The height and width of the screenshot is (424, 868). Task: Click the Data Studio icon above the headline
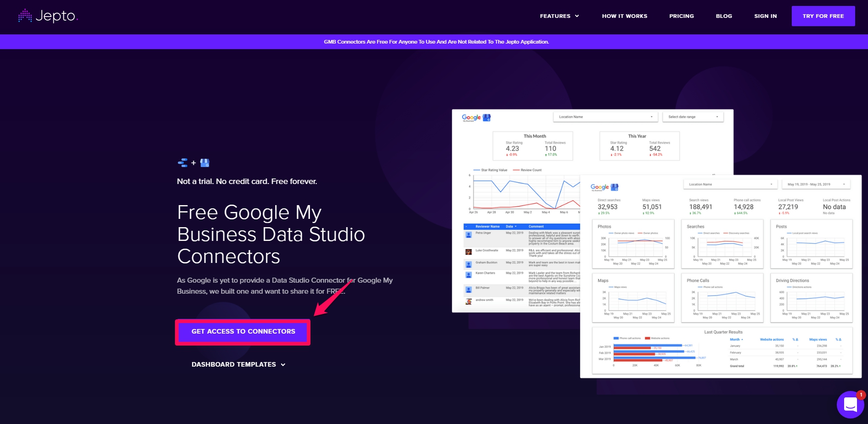pyautogui.click(x=182, y=163)
